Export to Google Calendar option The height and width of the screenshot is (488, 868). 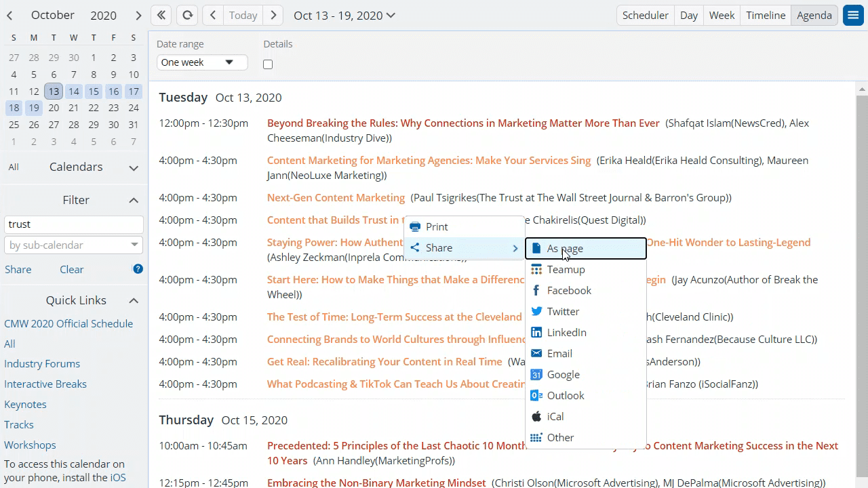pyautogui.click(x=563, y=374)
